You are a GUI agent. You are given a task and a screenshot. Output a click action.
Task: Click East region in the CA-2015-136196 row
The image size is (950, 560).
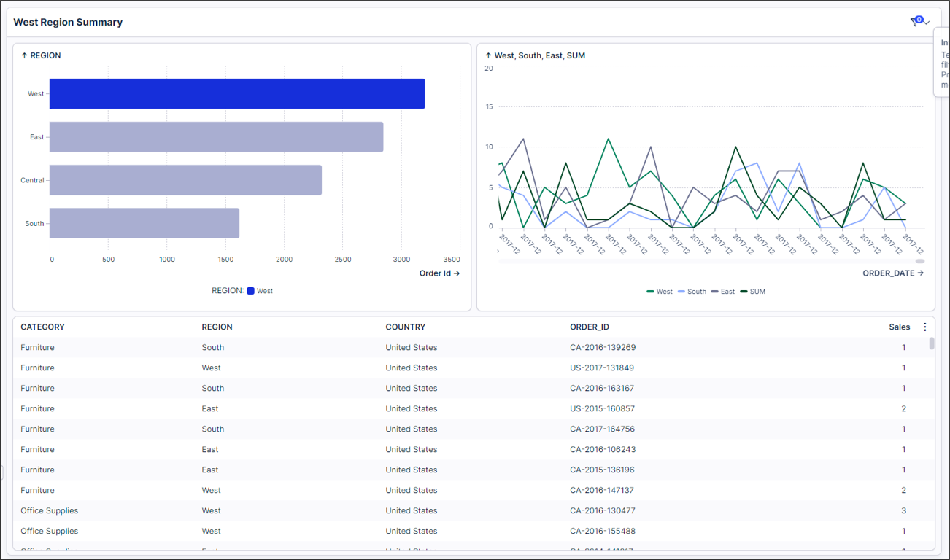click(210, 470)
